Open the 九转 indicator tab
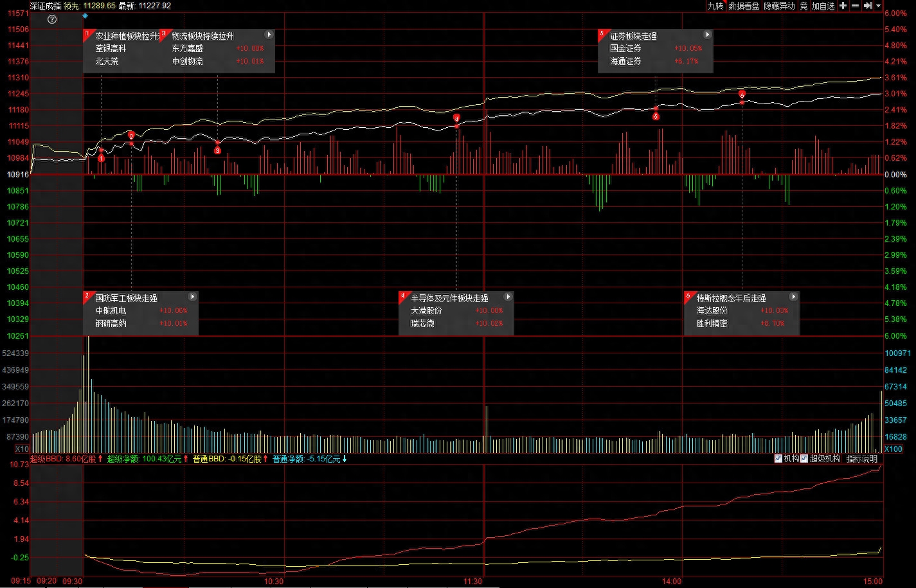Screen dimensions: 916x588 coord(715,6)
